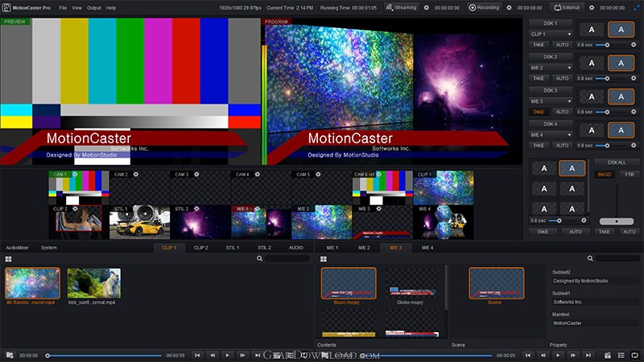Open main transition duration settings gear
Image resolution: width=644 pixels, height=362 pixels.
584,220
